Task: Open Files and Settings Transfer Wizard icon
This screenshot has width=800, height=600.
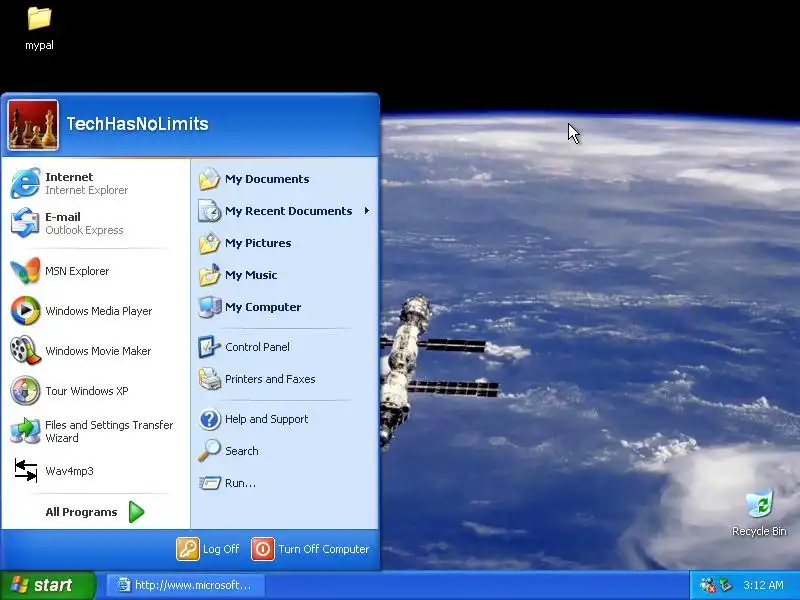Action: click(25, 431)
